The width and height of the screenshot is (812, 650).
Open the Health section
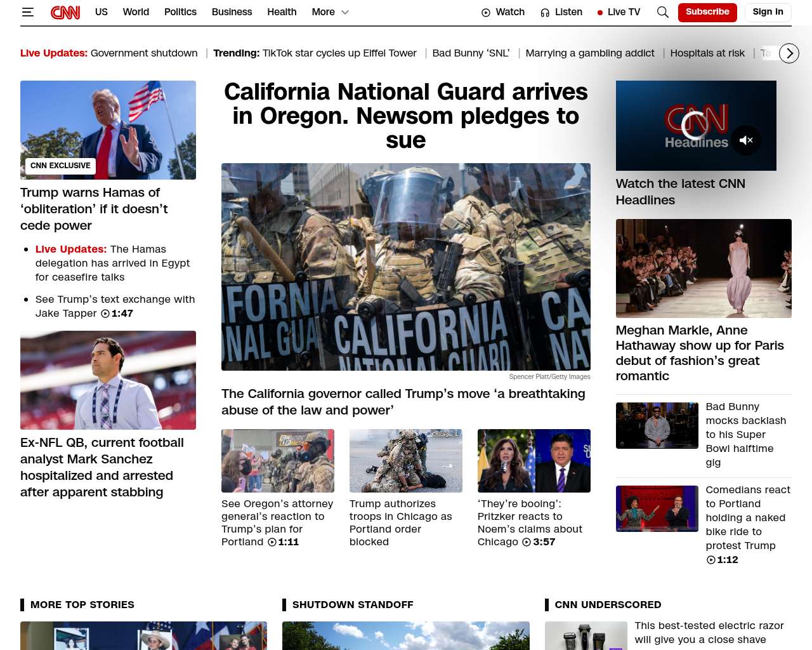click(282, 12)
